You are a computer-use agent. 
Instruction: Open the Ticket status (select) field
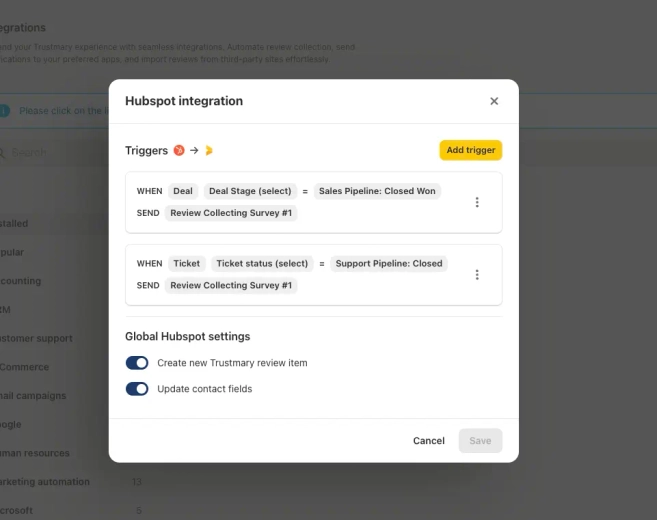(x=262, y=264)
